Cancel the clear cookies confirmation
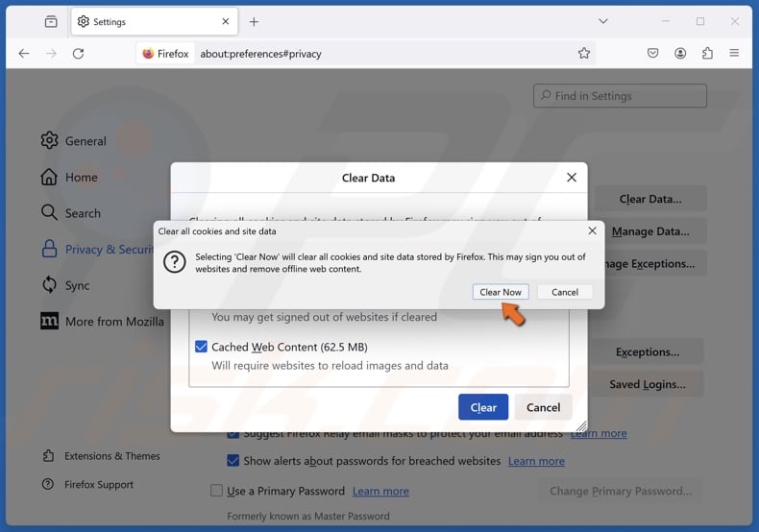 [x=565, y=292]
